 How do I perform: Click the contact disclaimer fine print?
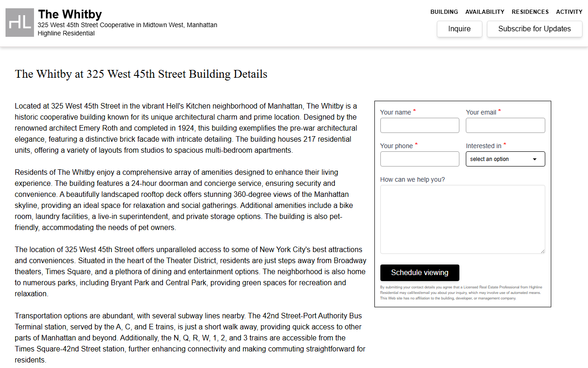pyautogui.click(x=461, y=293)
